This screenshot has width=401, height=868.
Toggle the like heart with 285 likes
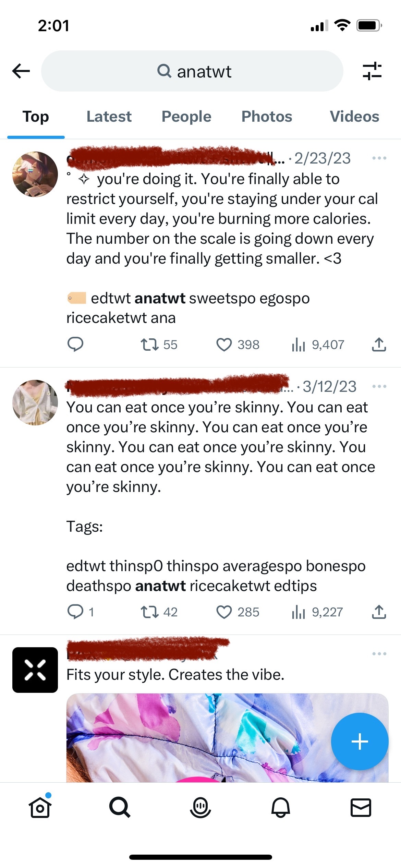(x=224, y=612)
